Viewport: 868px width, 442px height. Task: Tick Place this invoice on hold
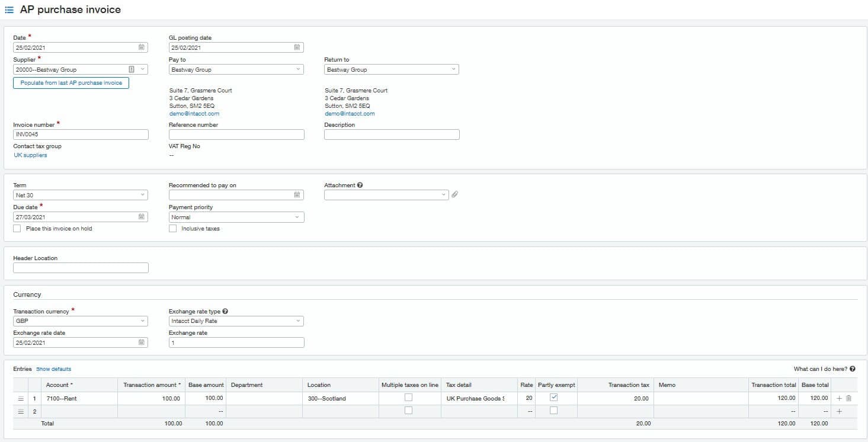coord(17,228)
